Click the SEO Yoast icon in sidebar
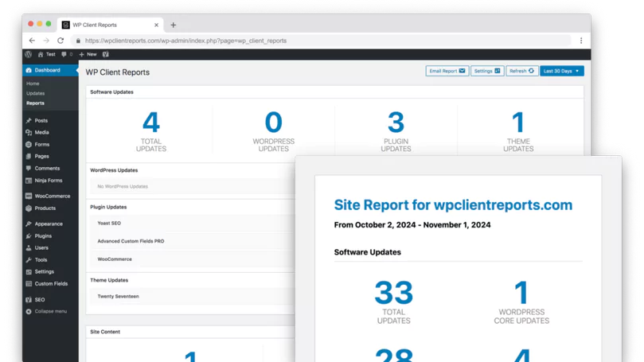Screen dimensions: 644x362 click(x=29, y=300)
